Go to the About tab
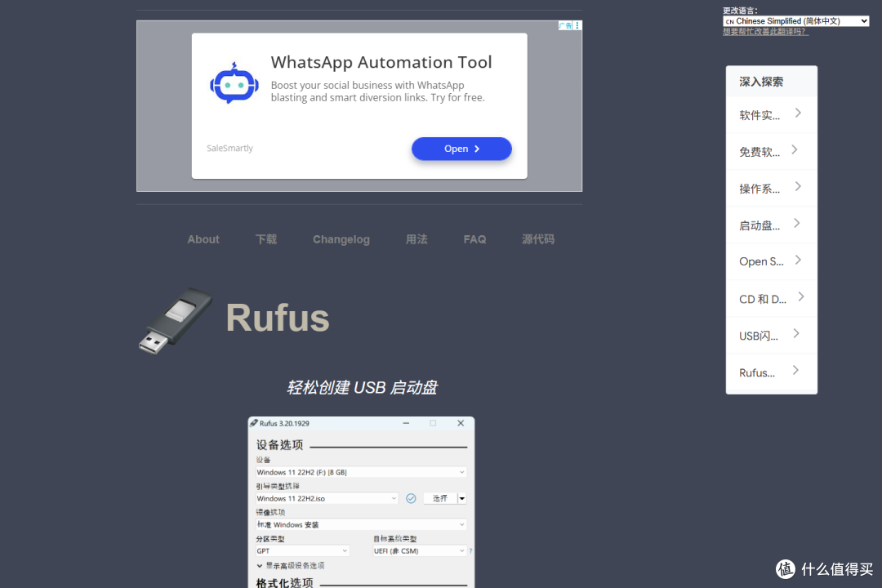 click(x=203, y=239)
